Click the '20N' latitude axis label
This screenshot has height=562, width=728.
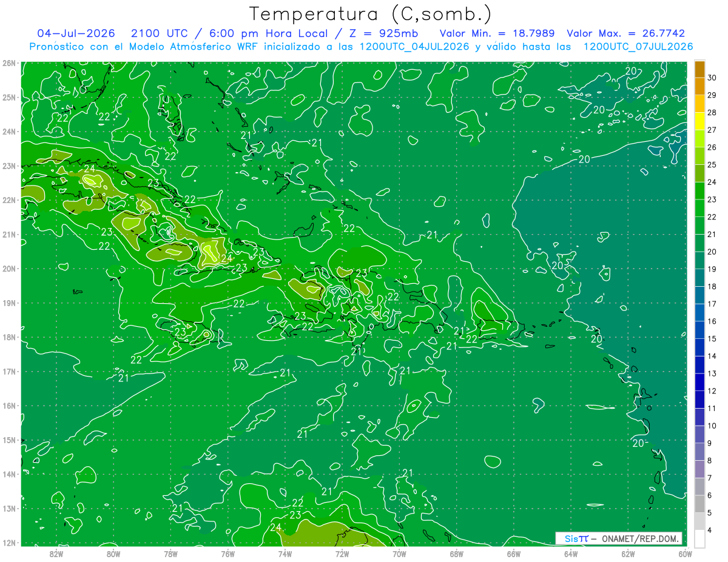(9, 269)
